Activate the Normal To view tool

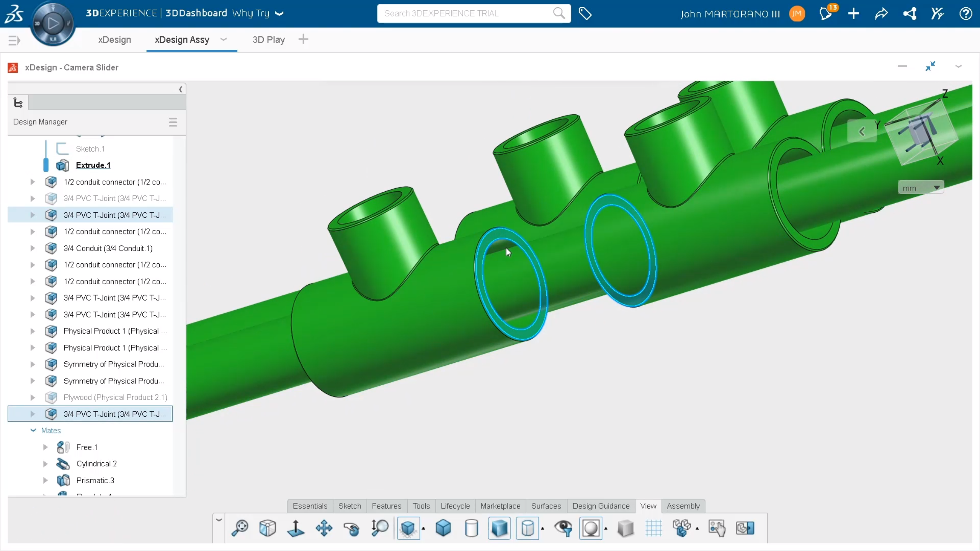point(296,529)
